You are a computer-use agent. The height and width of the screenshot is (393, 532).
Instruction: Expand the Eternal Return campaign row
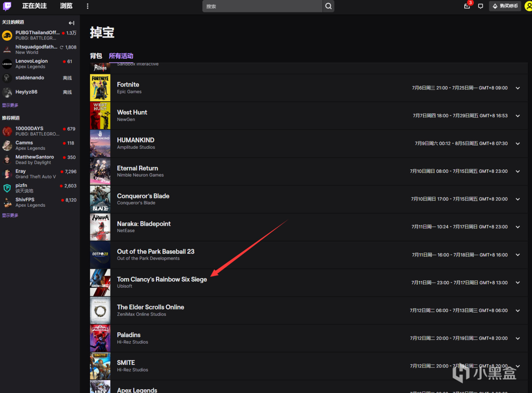518,171
